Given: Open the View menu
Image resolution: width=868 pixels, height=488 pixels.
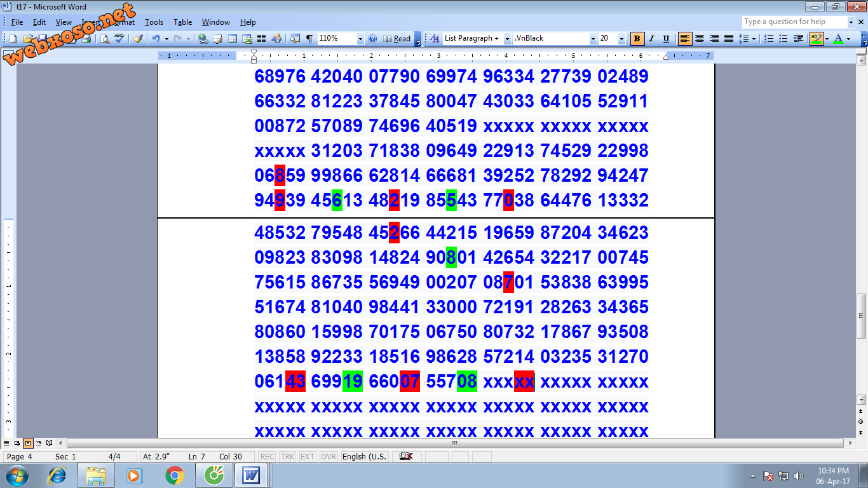Looking at the screenshot, I should [x=64, y=22].
